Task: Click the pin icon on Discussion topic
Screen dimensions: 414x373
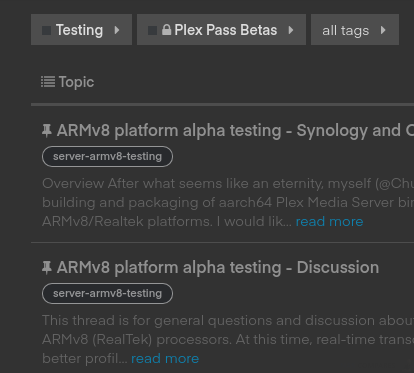Action: click(x=47, y=268)
